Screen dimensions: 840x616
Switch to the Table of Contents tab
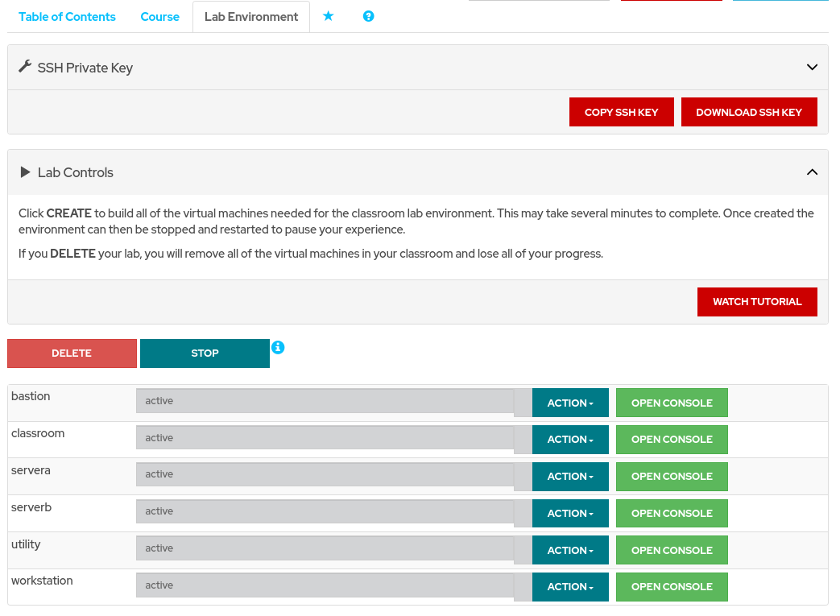(x=67, y=17)
